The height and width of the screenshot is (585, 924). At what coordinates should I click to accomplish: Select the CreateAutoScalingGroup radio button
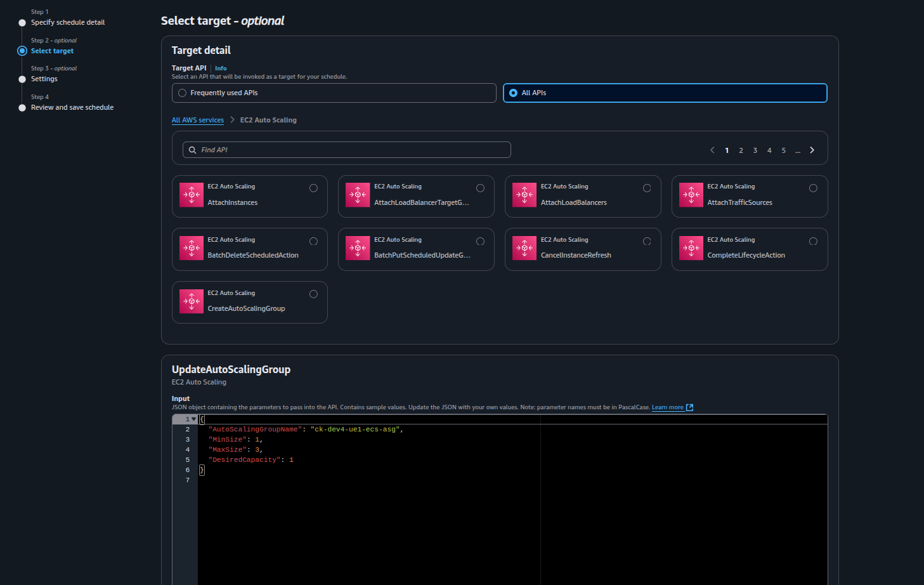coord(313,294)
